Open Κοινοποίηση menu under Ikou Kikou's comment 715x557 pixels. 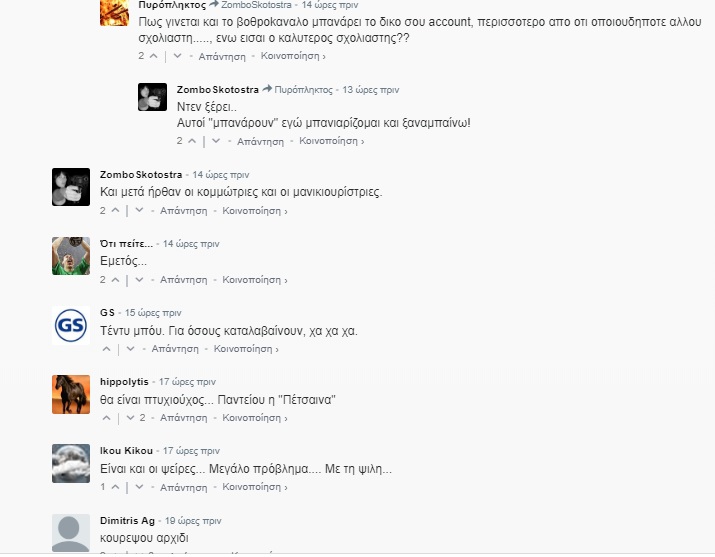[254, 487]
